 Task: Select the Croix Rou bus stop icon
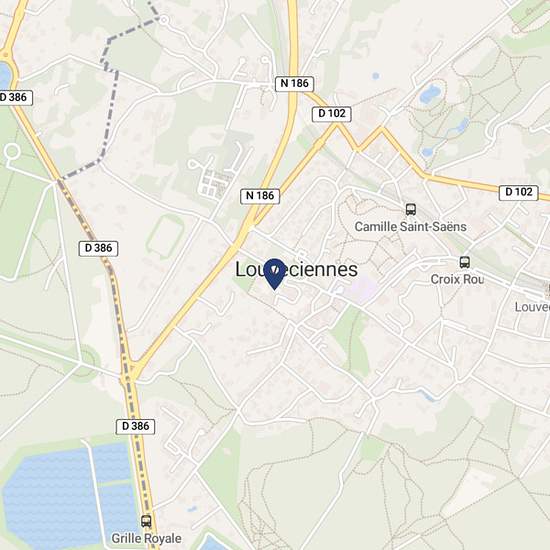[x=465, y=262]
